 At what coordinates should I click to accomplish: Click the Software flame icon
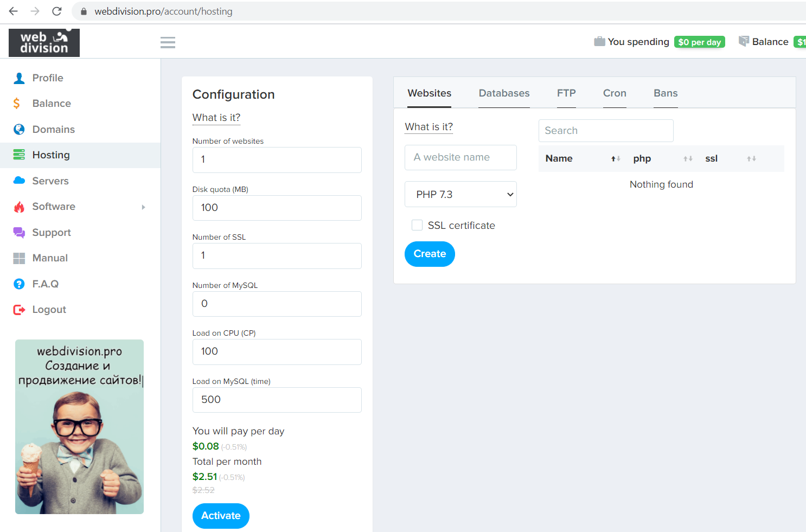click(19, 207)
